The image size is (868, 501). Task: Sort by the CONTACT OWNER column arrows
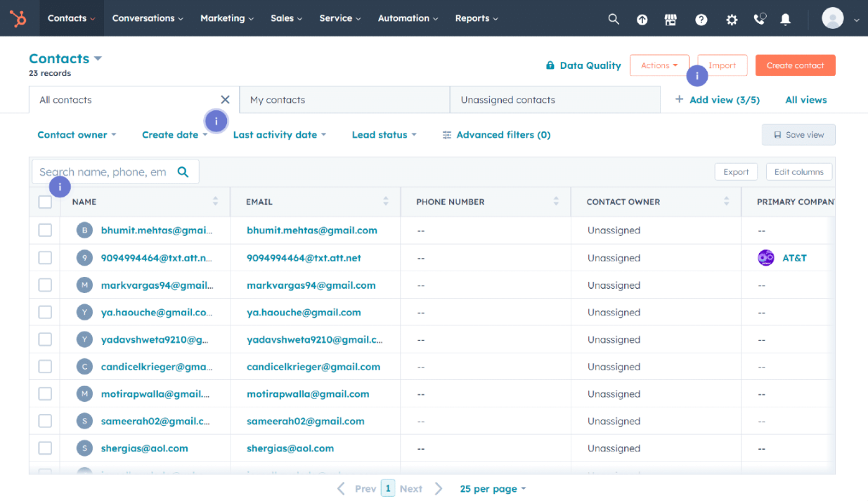point(726,202)
